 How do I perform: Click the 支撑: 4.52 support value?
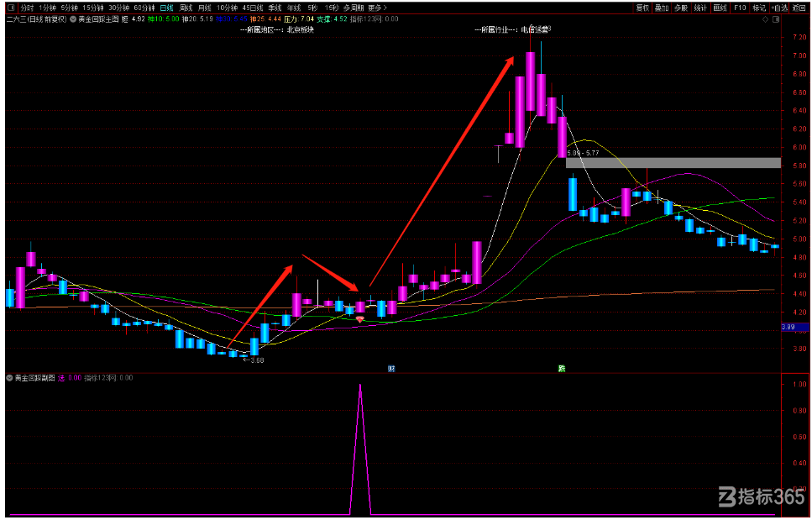click(x=332, y=19)
